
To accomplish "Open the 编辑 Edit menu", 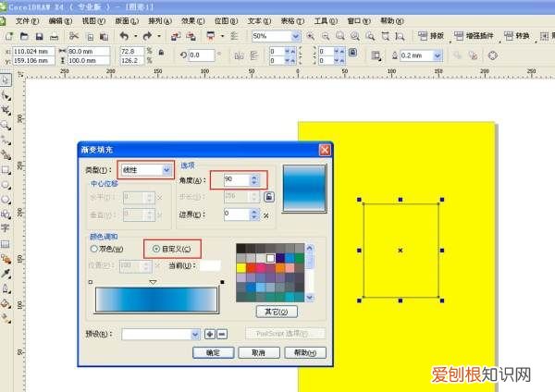I will tap(60, 21).
